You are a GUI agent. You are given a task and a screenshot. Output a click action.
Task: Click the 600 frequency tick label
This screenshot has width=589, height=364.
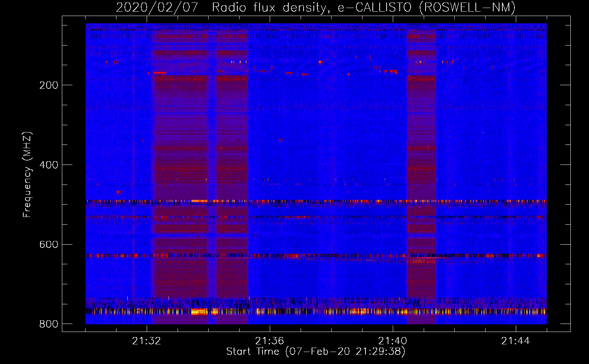49,244
